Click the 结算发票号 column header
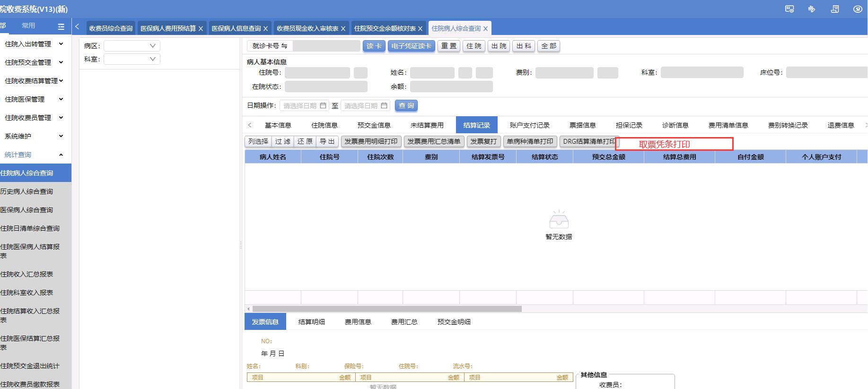Screen dimensions: 868x389 (x=488, y=157)
